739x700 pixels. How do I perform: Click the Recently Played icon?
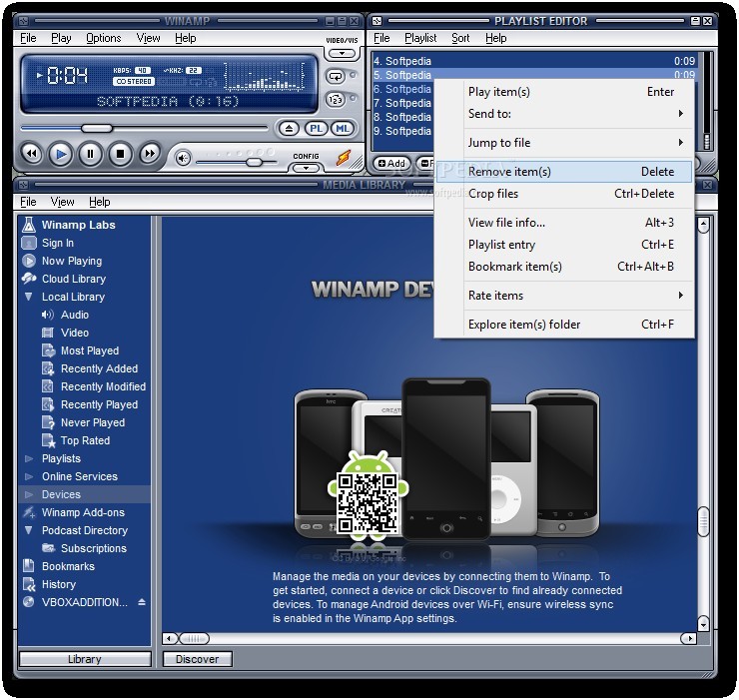[48, 404]
